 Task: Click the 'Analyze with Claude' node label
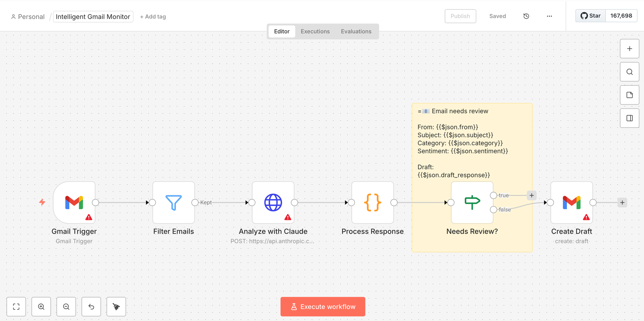(x=273, y=231)
